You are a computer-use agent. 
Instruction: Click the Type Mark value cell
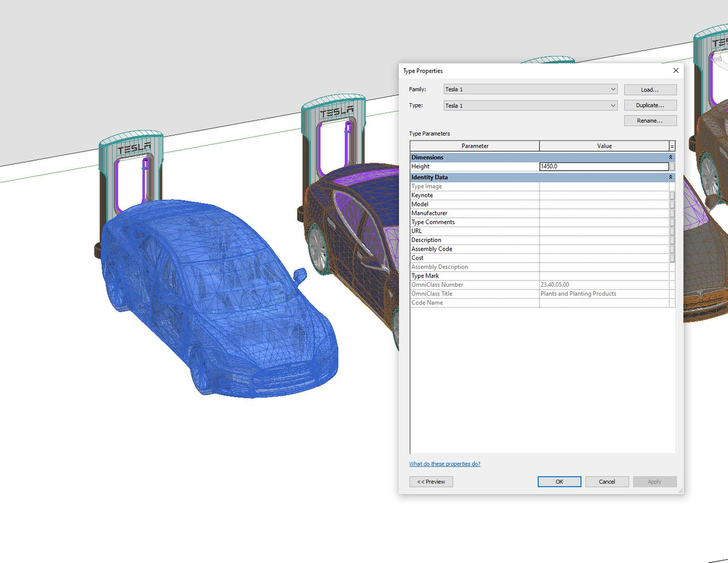coord(604,276)
